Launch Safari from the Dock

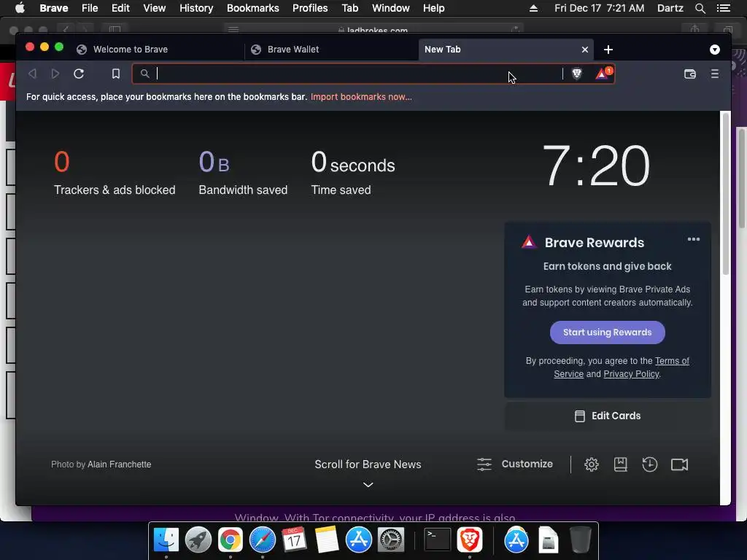tap(263, 540)
